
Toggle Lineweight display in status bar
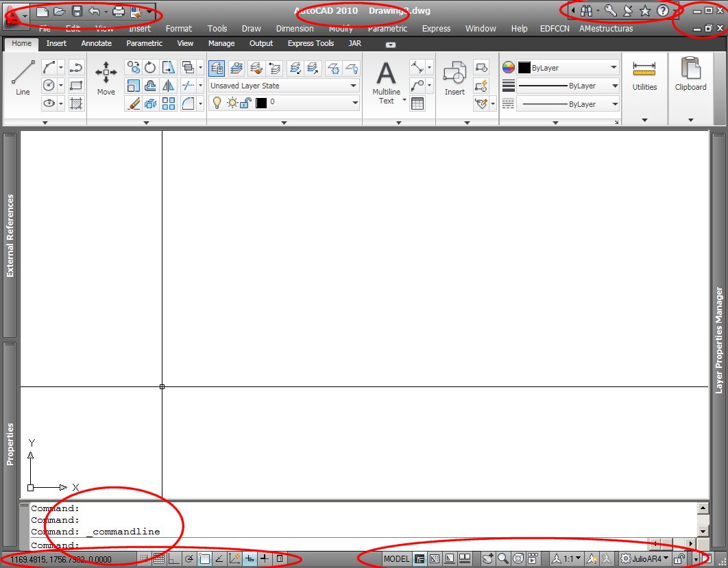click(x=264, y=558)
